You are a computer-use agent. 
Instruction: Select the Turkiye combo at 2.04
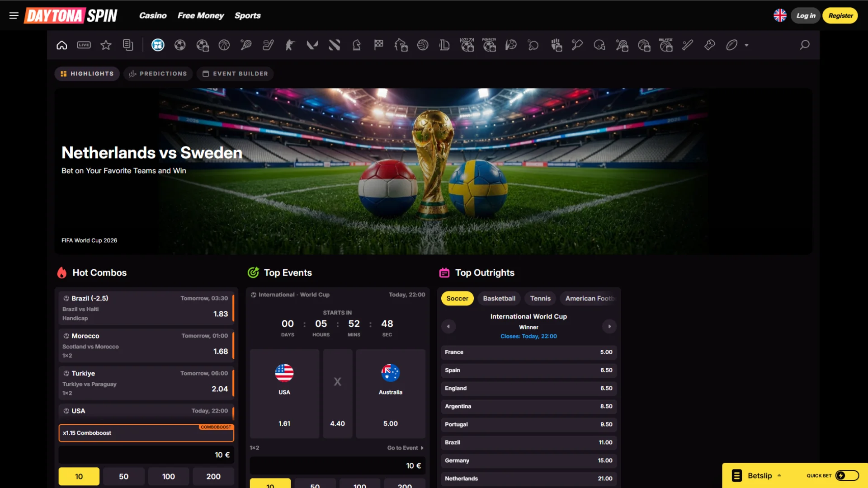click(146, 383)
